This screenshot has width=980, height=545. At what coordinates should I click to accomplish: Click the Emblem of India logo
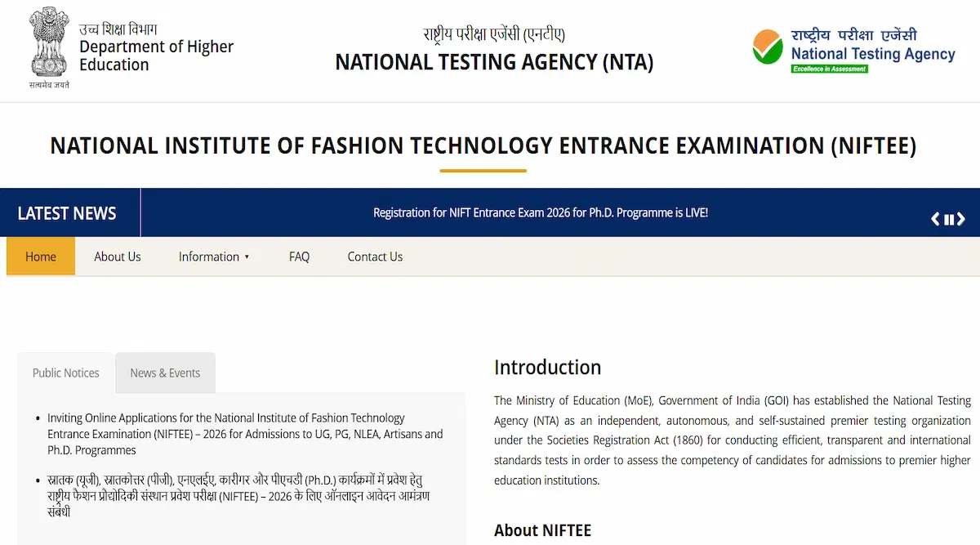[x=49, y=46]
